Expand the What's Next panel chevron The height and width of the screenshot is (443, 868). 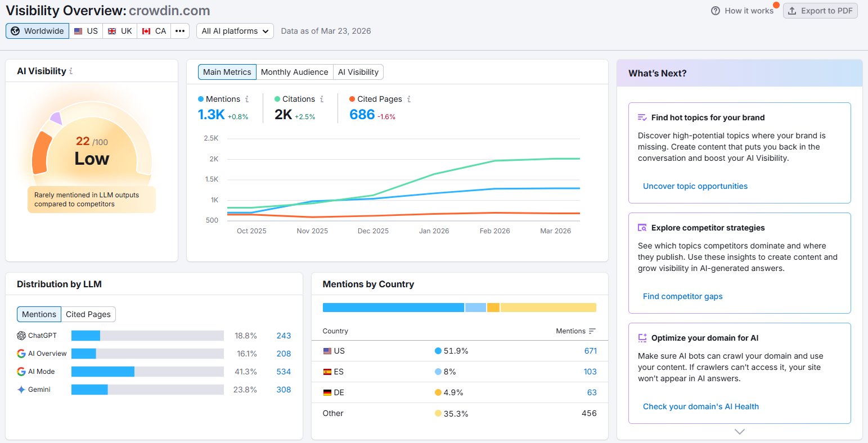[x=739, y=431]
